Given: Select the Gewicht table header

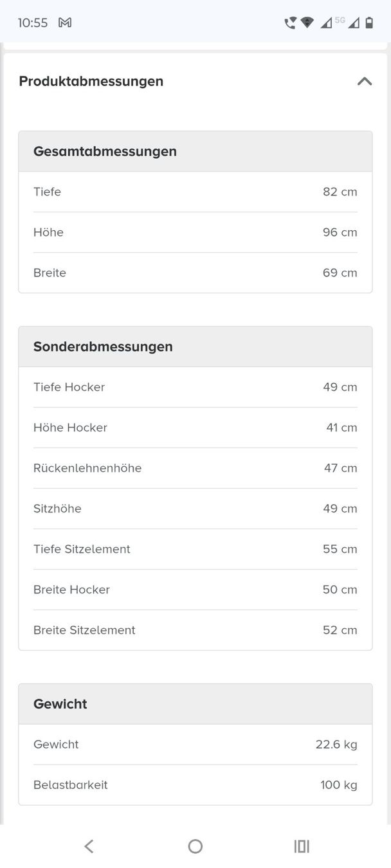Looking at the screenshot, I should [x=195, y=704].
